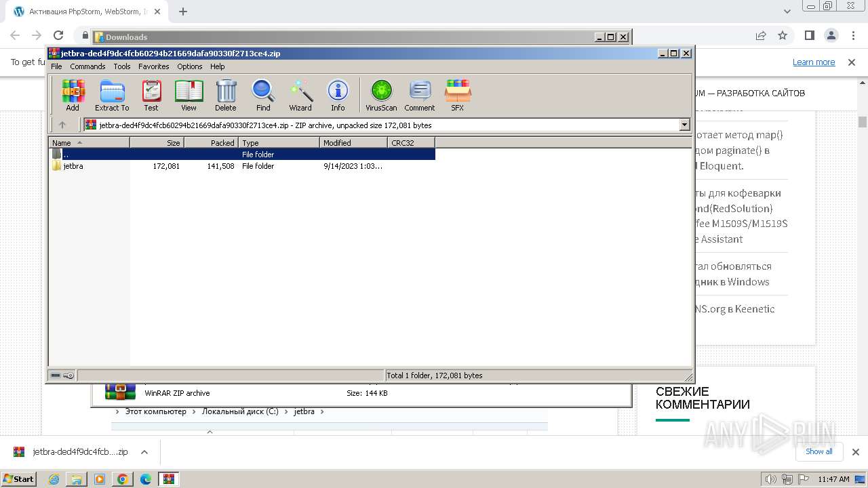868x488 pixels.
Task: Click the Extract To toolbar icon
Action: (112, 96)
